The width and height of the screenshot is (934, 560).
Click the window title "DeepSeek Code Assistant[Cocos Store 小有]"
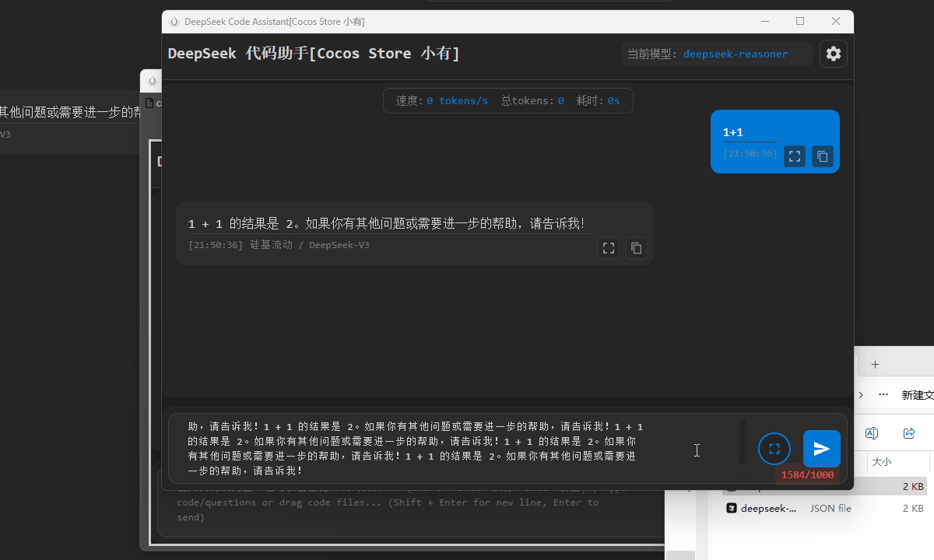[x=275, y=22]
